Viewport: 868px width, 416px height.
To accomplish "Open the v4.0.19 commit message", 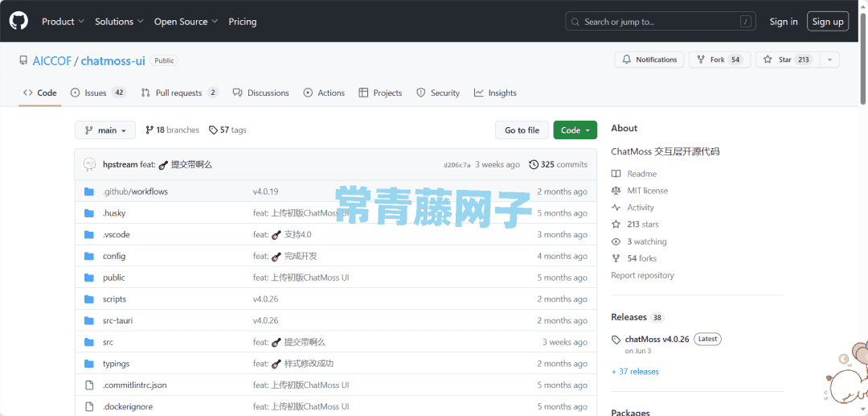I will pyautogui.click(x=266, y=192).
